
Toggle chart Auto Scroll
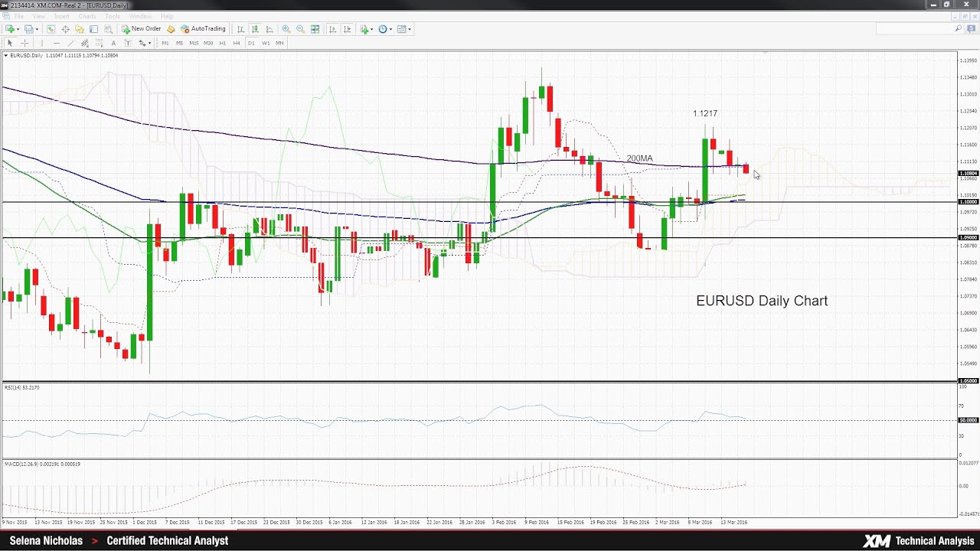332,29
